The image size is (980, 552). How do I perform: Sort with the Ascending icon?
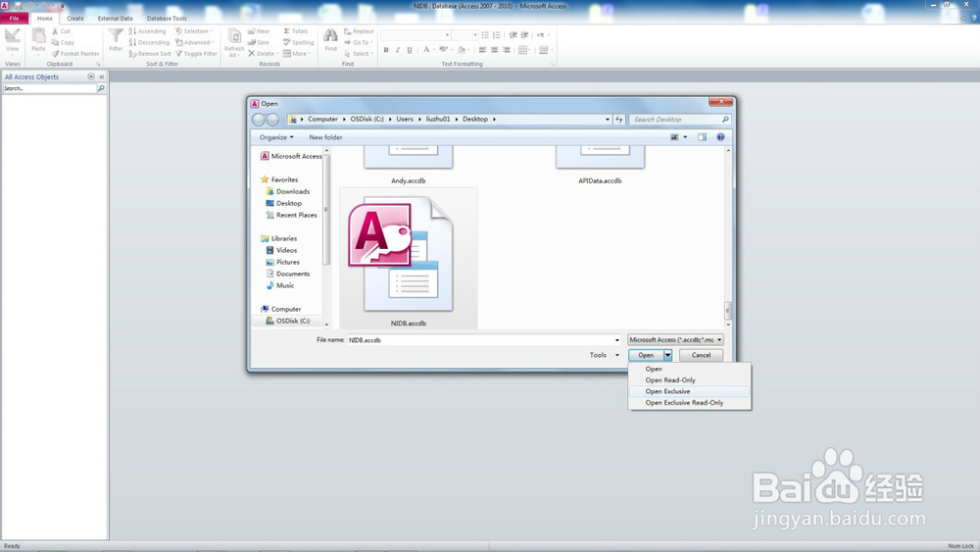(x=132, y=31)
